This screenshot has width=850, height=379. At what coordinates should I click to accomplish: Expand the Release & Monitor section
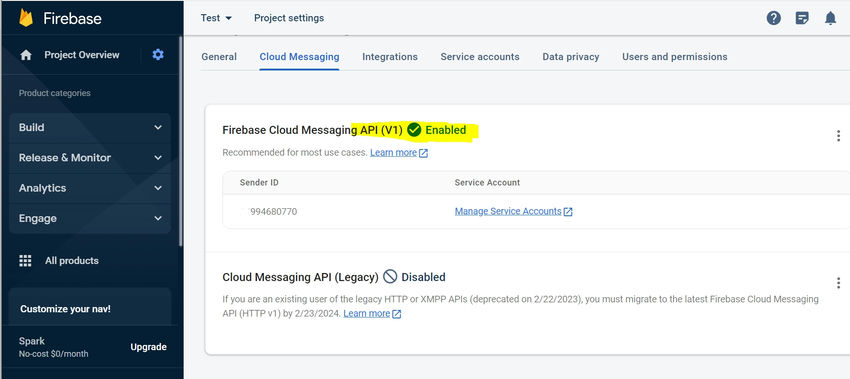pos(90,158)
